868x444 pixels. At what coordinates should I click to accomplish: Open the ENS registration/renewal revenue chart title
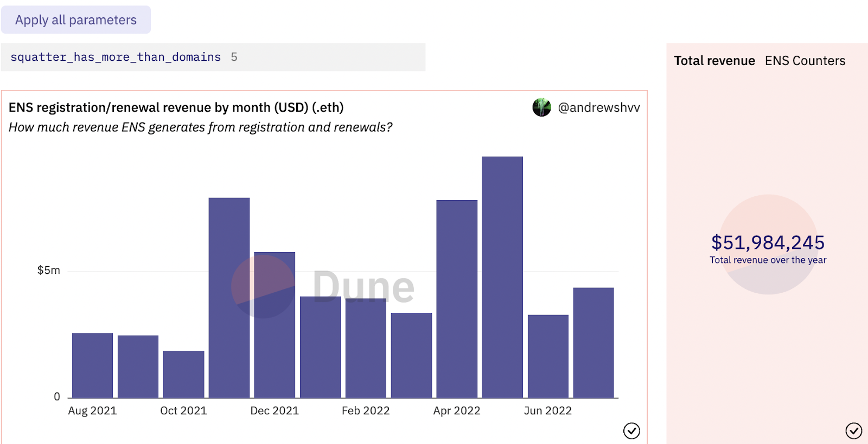pos(176,107)
